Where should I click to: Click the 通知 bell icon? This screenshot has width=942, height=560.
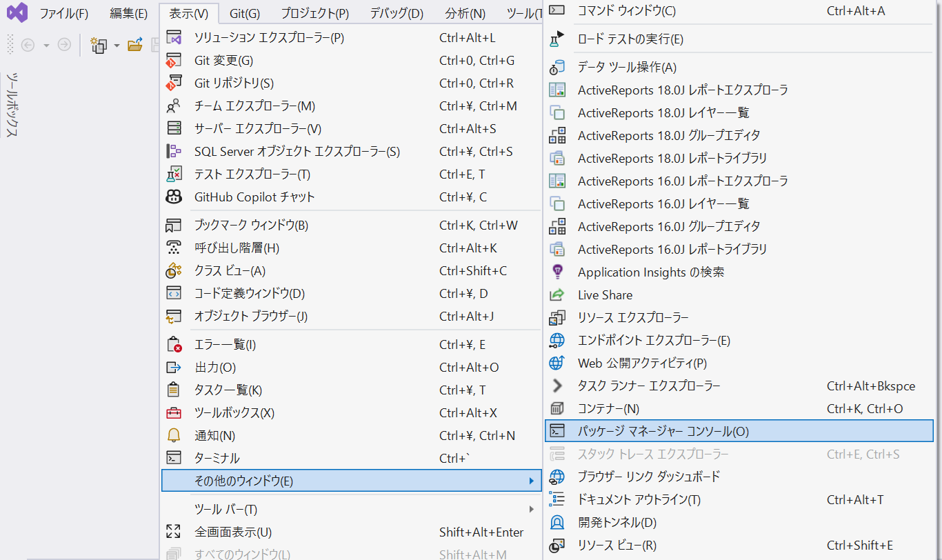(174, 436)
